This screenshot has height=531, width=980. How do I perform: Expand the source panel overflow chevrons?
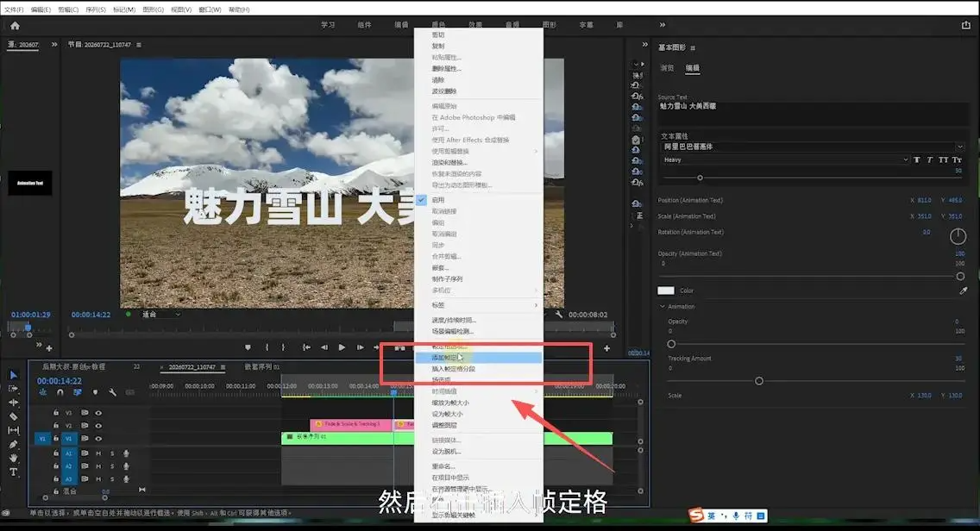[54, 44]
